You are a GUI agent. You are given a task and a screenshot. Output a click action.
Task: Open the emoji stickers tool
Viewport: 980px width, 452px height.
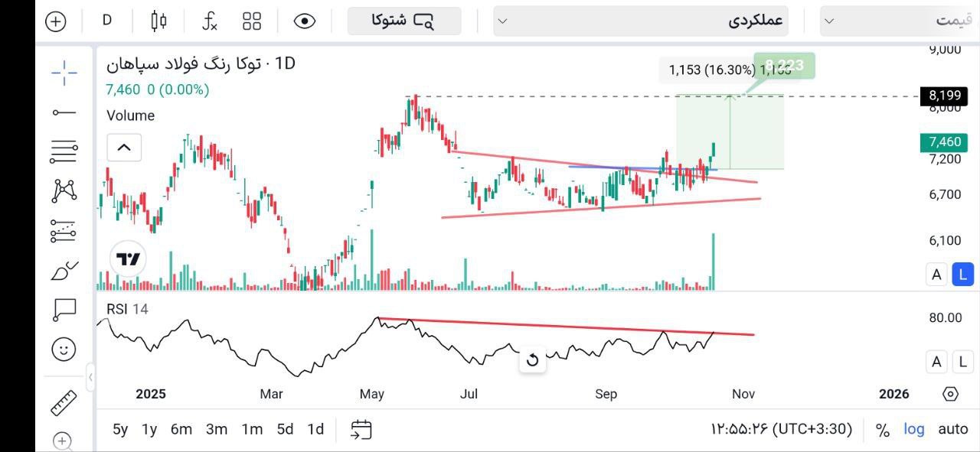[x=64, y=350]
